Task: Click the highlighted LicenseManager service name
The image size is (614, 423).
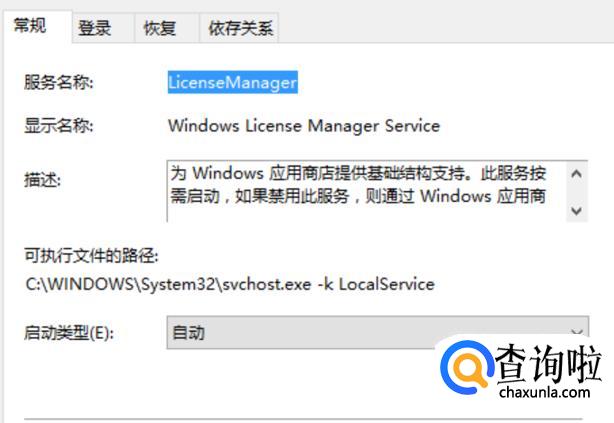Action: (232, 83)
